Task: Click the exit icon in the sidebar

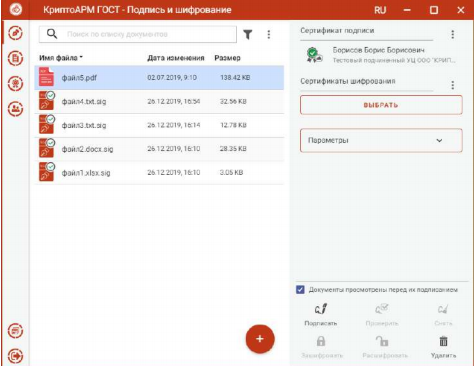Action: pyautogui.click(x=15, y=356)
